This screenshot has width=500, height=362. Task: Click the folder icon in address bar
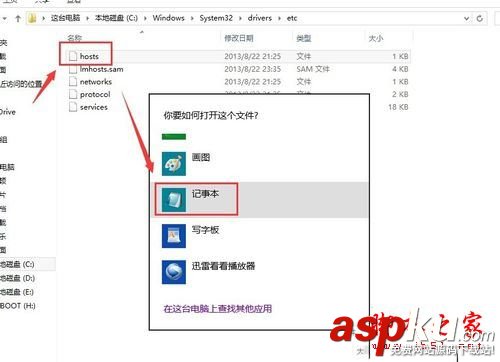click(x=32, y=18)
